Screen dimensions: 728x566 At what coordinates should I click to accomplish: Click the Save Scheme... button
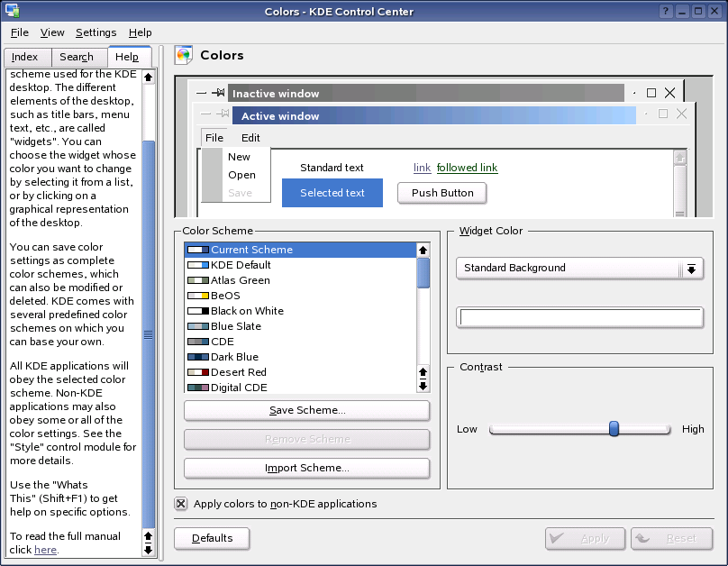307,410
